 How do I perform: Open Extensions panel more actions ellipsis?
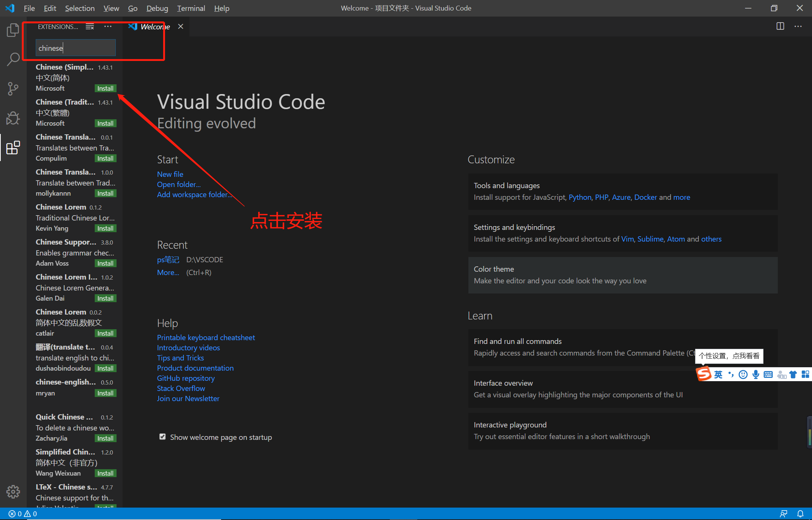coord(108,27)
